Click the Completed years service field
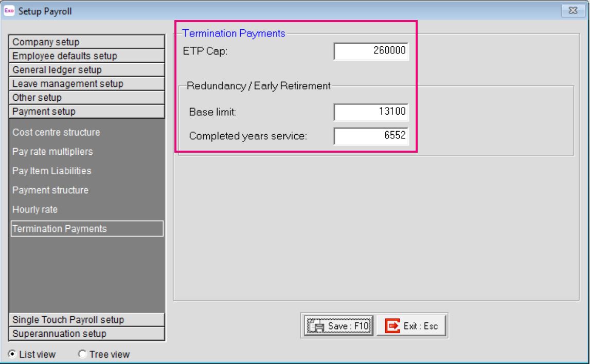Image resolution: width=590 pixels, height=364 pixels. [x=371, y=136]
